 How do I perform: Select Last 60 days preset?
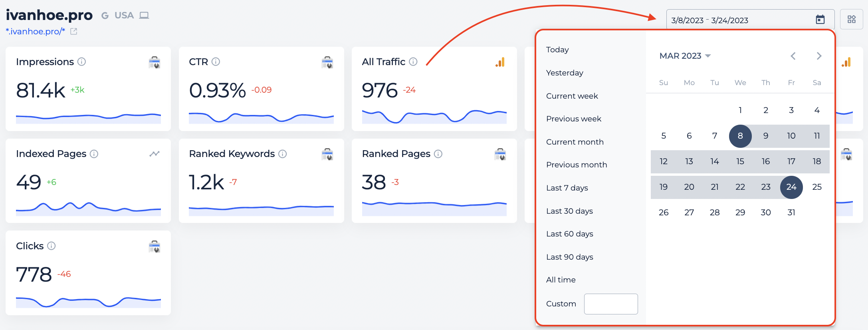570,234
